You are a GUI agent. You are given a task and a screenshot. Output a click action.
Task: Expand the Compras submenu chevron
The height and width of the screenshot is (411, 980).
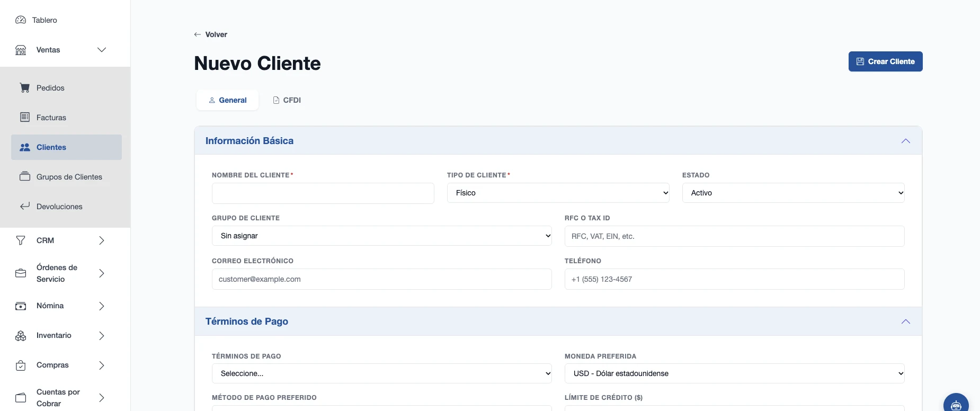[102, 365]
